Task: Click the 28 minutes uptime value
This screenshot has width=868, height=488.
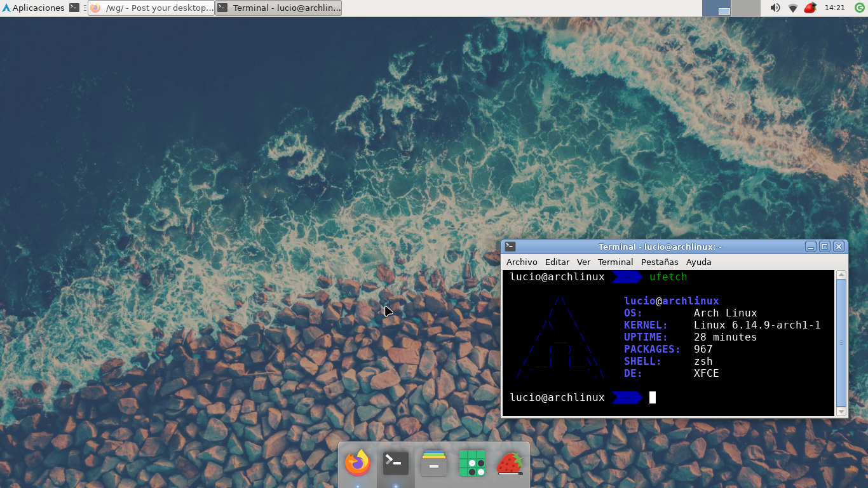Action: pyautogui.click(x=725, y=337)
